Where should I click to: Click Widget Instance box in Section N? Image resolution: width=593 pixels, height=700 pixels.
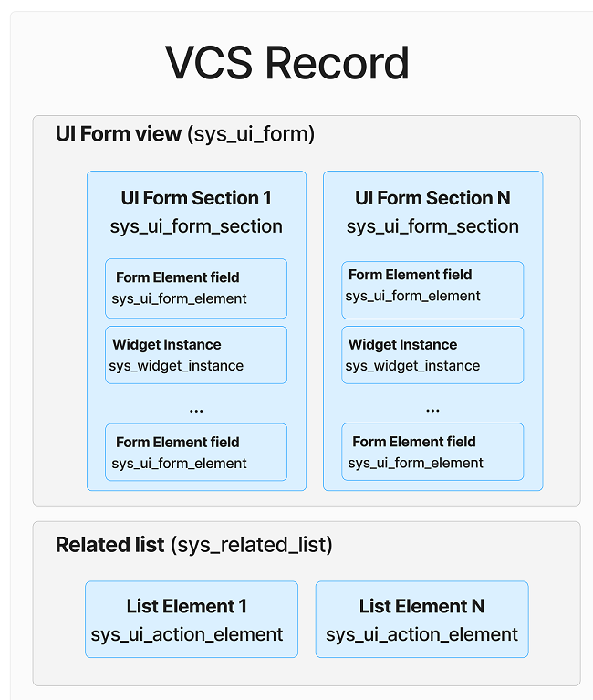[432, 355]
